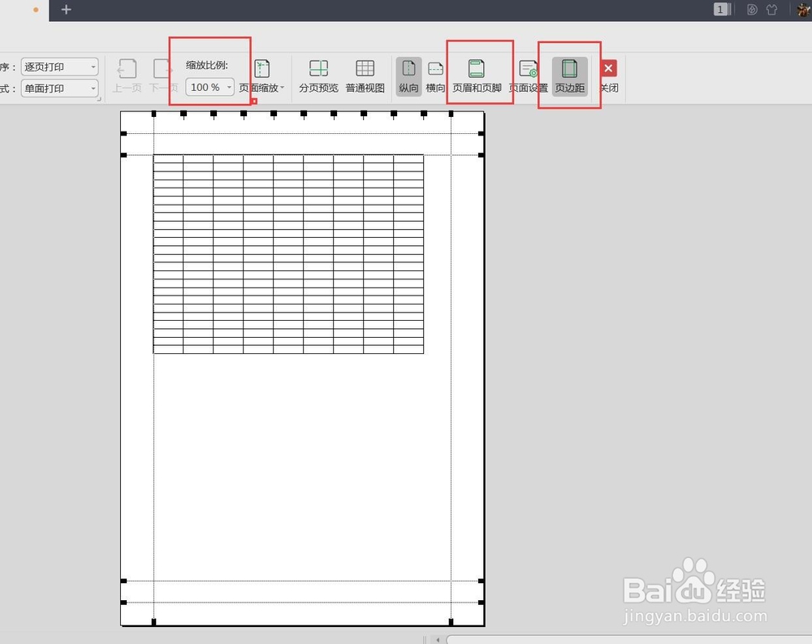This screenshot has height=644, width=812.
Task: Click the window count badge showing 1
Action: click(721, 9)
